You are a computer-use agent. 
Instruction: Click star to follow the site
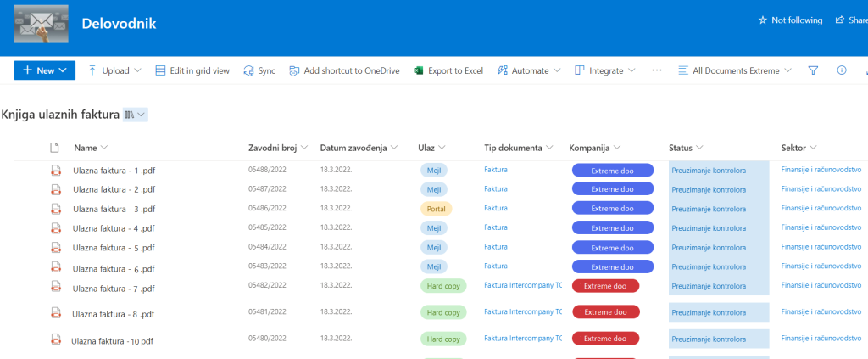click(763, 20)
